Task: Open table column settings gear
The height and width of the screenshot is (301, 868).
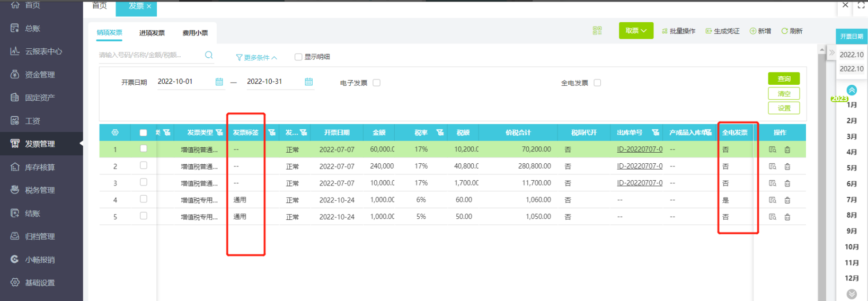Action: pos(115,132)
